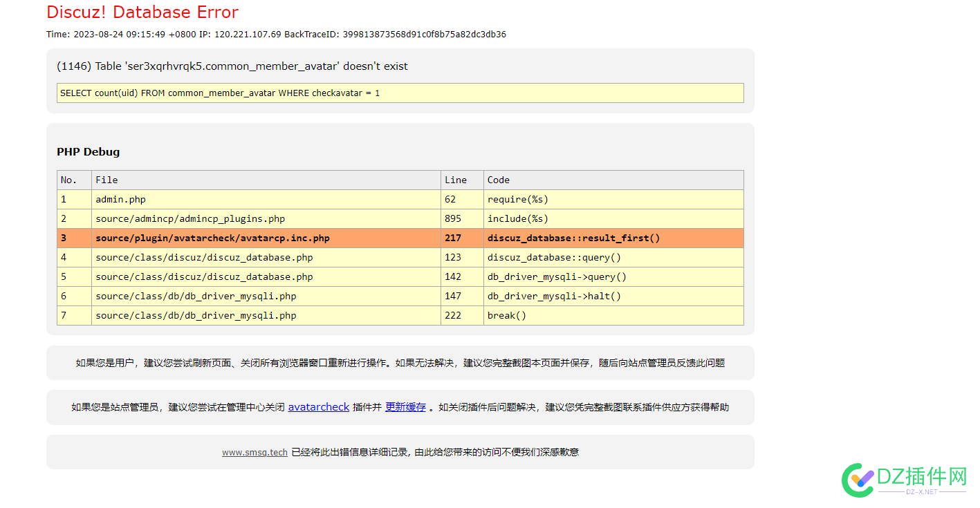Click the SQL query text box
This screenshot has width=980, height=508.
[400, 93]
